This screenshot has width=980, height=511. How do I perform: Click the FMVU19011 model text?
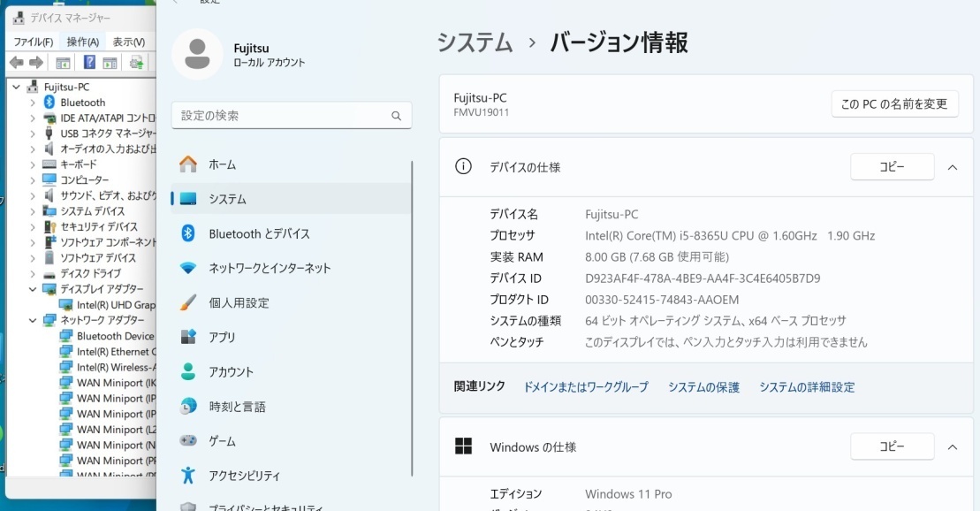point(482,112)
